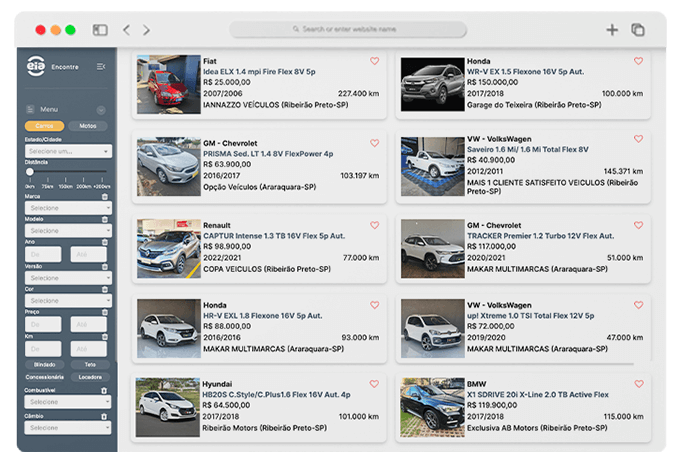Image resolution: width=683 pixels, height=464 pixels.
Task: Click the Distância slider handle
Action: (x=30, y=172)
